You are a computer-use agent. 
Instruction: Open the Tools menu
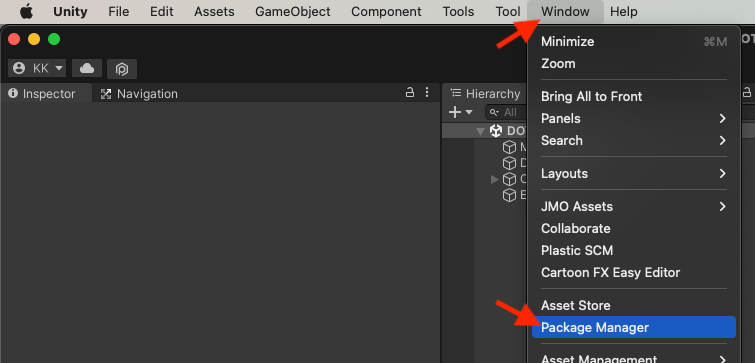(x=458, y=12)
